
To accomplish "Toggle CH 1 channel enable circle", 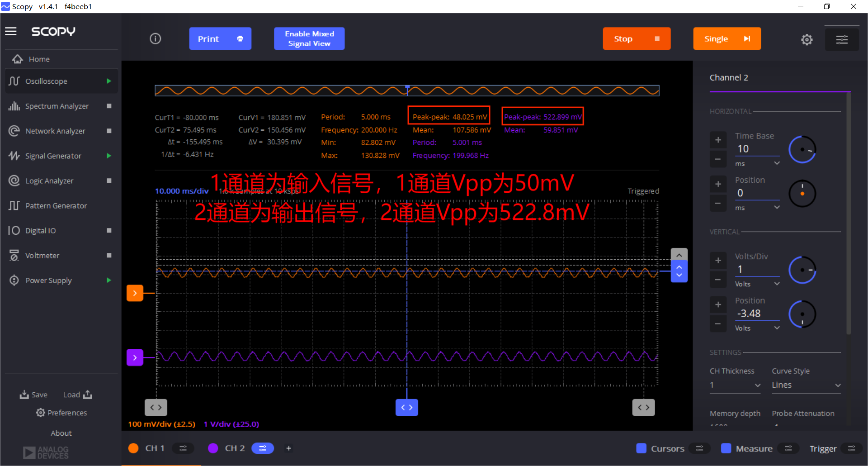I will click(133, 448).
